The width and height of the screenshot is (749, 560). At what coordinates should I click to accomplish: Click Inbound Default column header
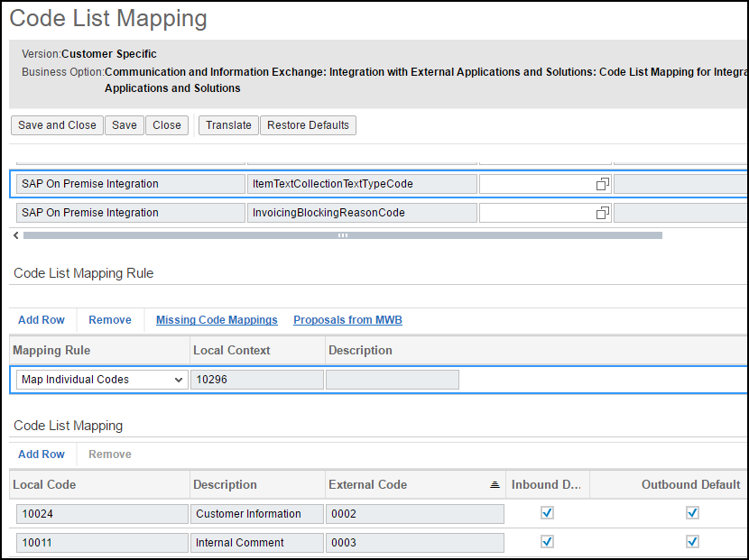(547, 484)
